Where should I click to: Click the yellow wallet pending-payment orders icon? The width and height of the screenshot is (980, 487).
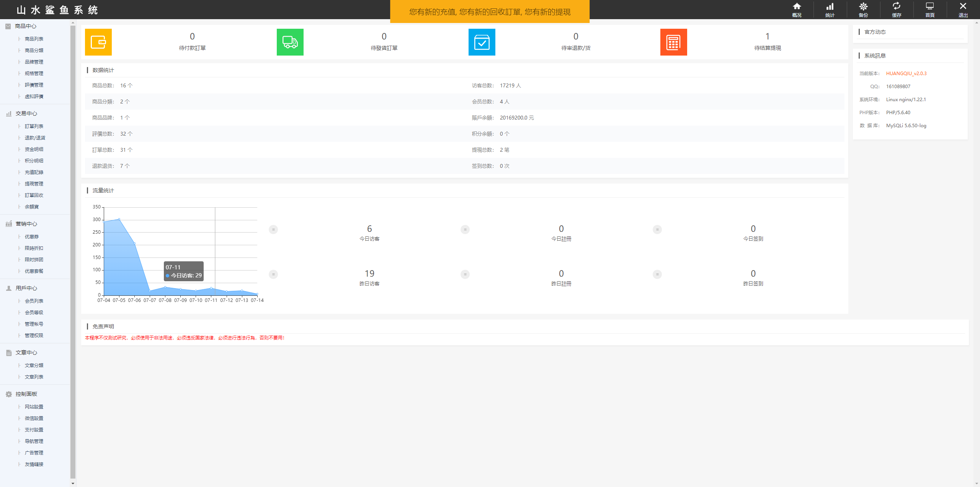click(x=98, y=42)
